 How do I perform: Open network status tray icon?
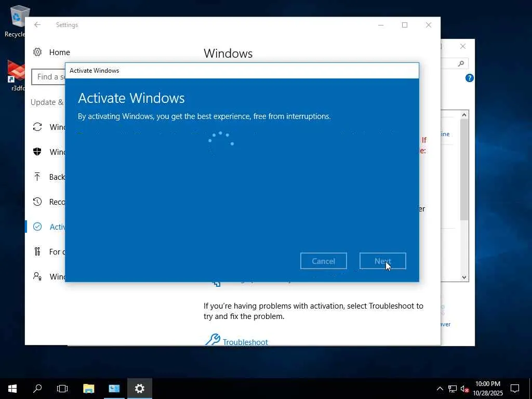point(453,389)
